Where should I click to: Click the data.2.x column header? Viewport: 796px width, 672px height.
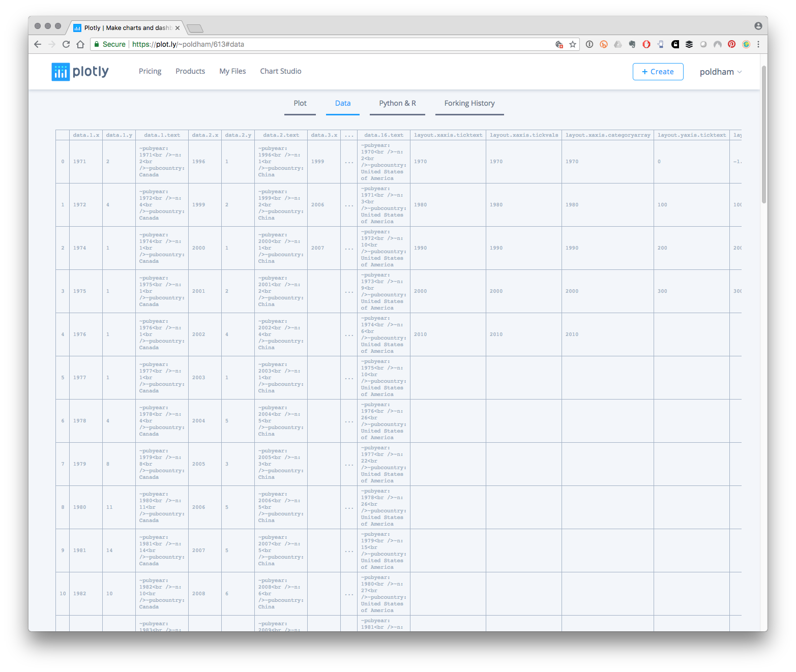click(205, 135)
